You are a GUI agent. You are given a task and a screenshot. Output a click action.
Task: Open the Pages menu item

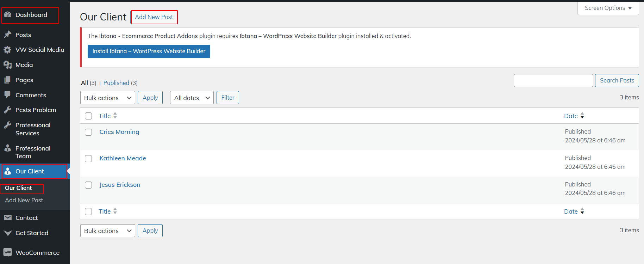pyautogui.click(x=24, y=80)
